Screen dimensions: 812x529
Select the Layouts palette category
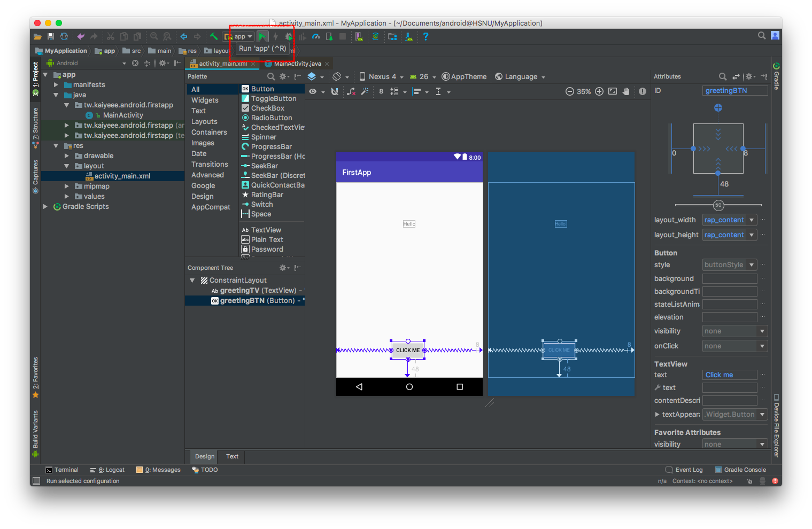[x=204, y=121]
